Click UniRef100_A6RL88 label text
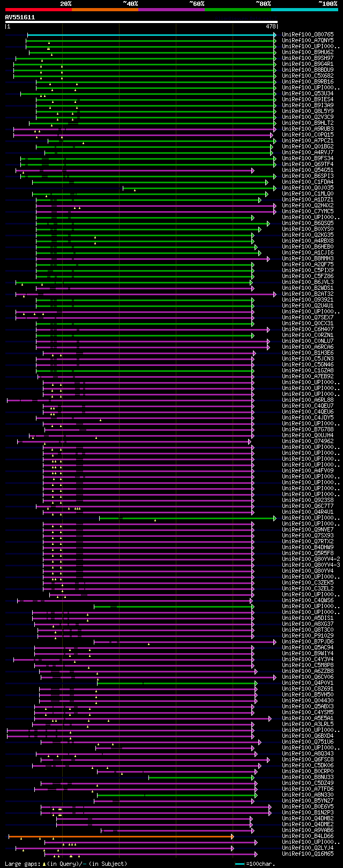The width and height of the screenshot is (343, 868). tap(308, 400)
